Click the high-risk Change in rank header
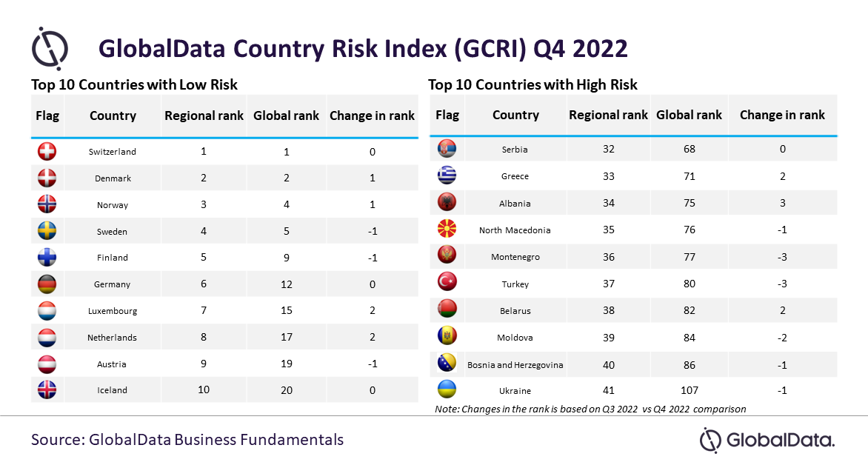The width and height of the screenshot is (868, 465). (782, 115)
